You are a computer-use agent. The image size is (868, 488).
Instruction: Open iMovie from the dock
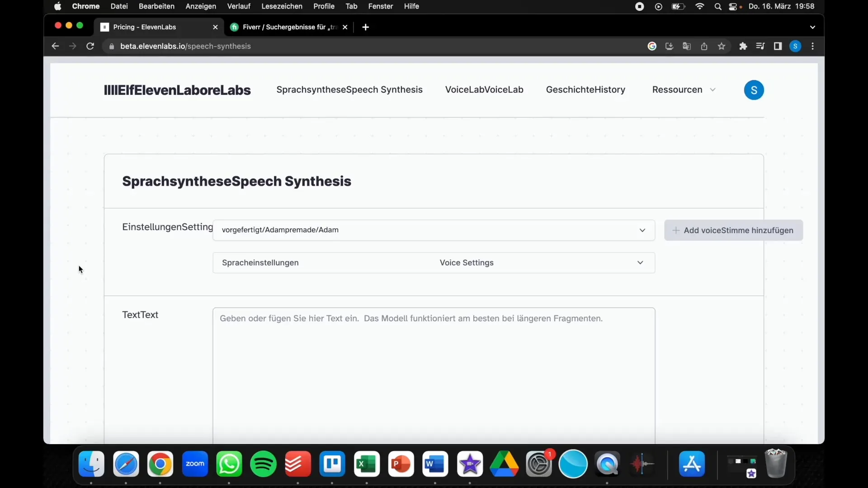(x=470, y=464)
